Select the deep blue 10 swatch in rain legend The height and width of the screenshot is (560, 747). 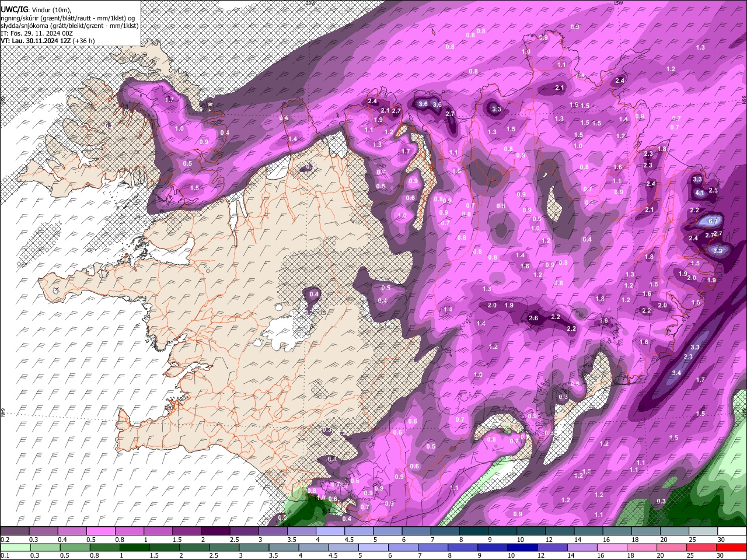click(x=522, y=547)
